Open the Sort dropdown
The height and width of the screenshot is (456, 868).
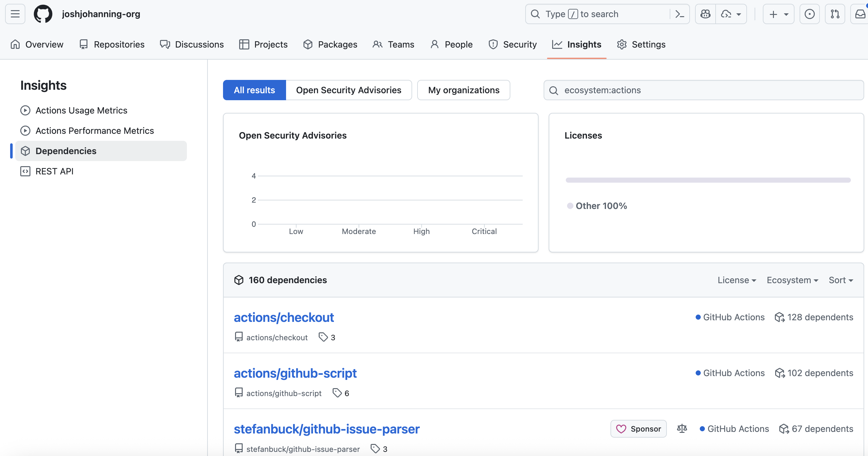tap(841, 280)
